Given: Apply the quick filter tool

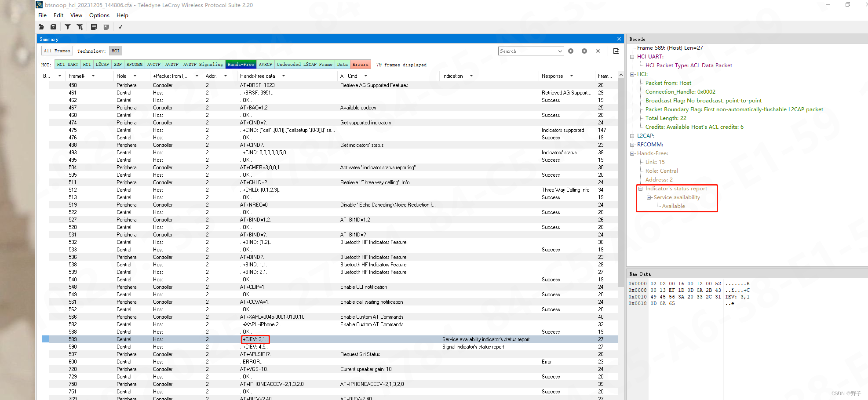Looking at the screenshot, I should tap(80, 27).
